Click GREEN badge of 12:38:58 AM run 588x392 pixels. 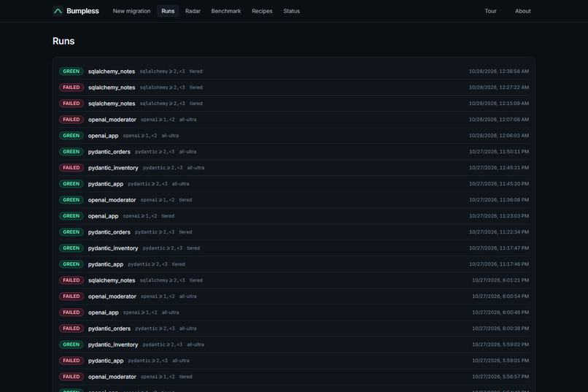pyautogui.click(x=71, y=72)
